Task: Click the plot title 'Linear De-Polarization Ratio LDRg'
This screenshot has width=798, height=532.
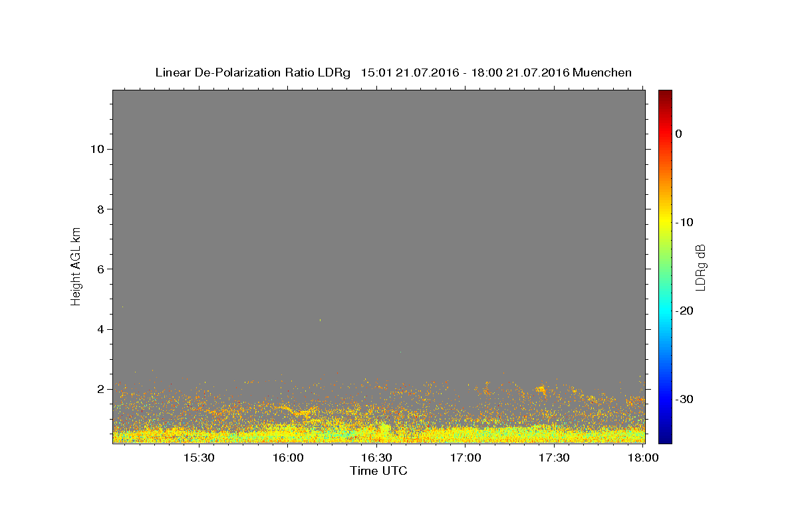Action: point(253,72)
